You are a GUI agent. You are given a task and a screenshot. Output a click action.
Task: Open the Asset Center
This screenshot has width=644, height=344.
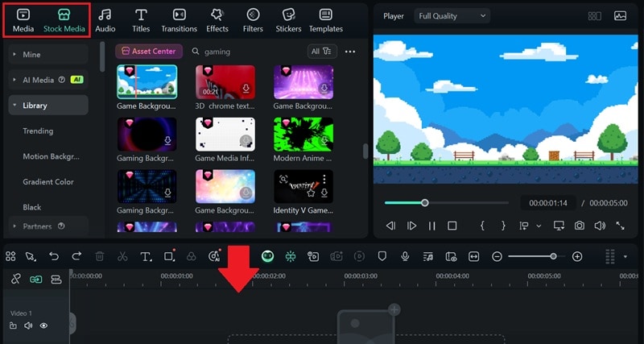point(149,52)
